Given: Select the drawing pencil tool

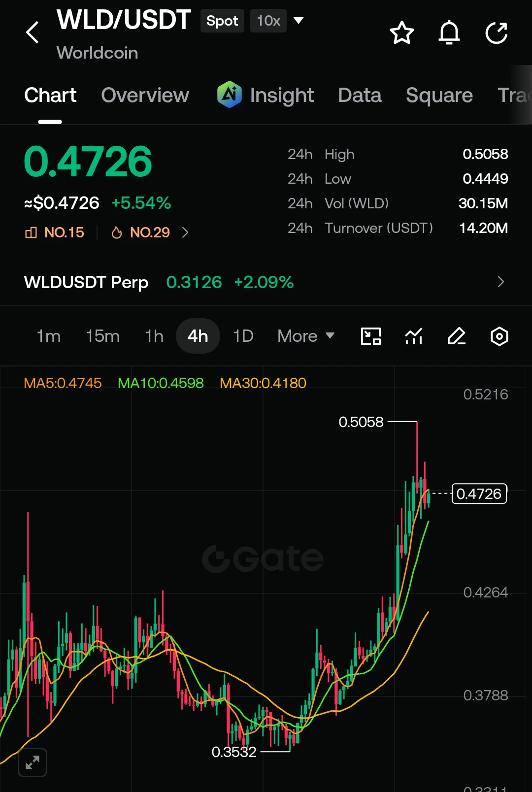Looking at the screenshot, I should (x=457, y=336).
